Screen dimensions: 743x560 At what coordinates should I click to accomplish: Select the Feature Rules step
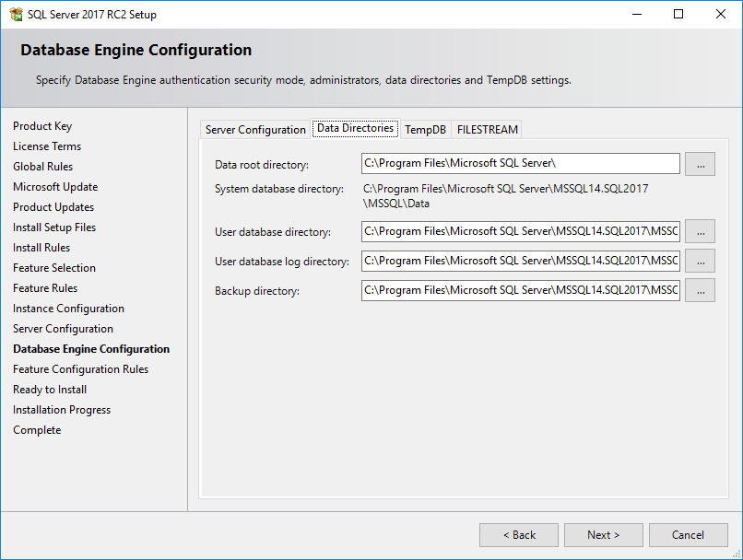[45, 288]
